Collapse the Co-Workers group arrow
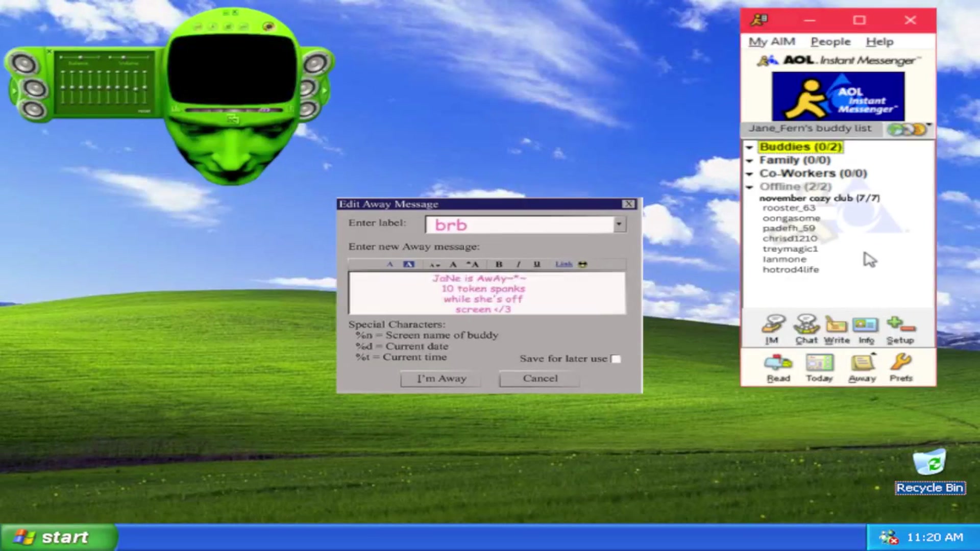Viewport: 980px width, 551px height. point(749,174)
